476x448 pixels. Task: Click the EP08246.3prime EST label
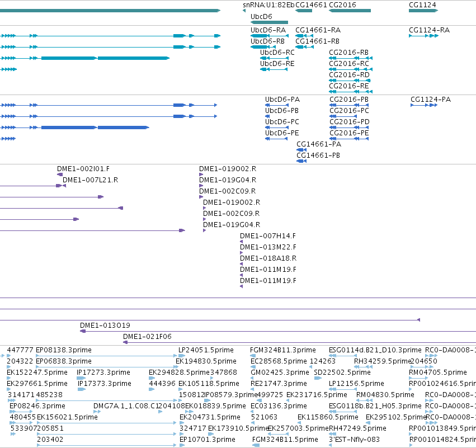pos(37,406)
